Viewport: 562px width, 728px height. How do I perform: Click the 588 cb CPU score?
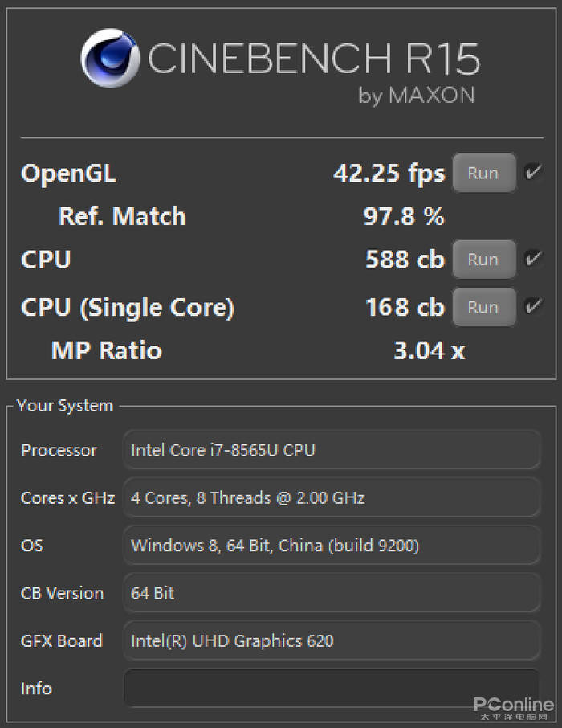[x=404, y=260]
